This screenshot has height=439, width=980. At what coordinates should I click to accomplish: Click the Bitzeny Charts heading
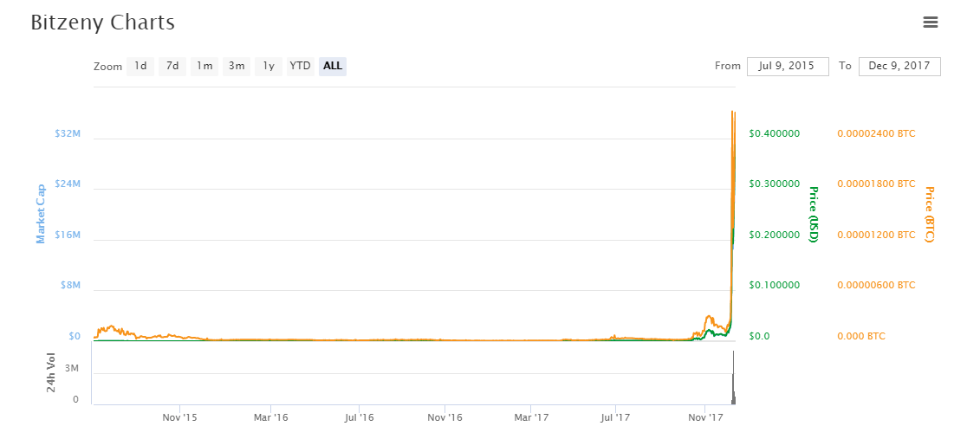(102, 23)
